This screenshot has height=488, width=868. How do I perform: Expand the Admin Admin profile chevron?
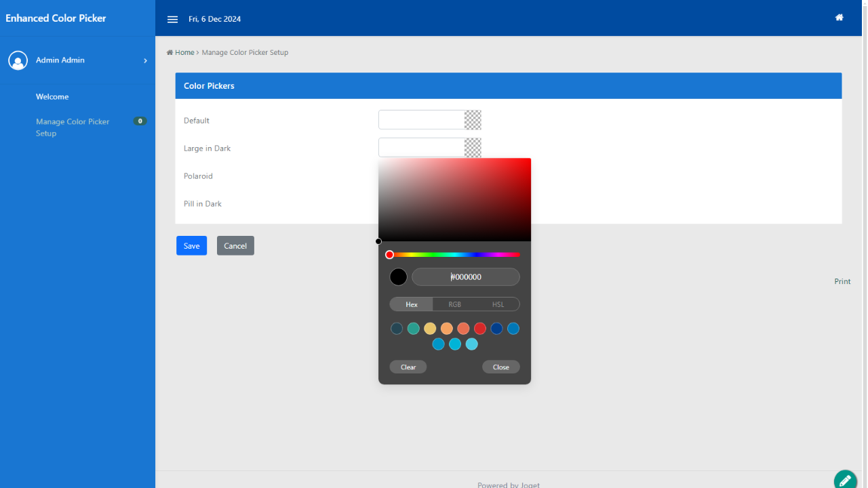coord(145,61)
